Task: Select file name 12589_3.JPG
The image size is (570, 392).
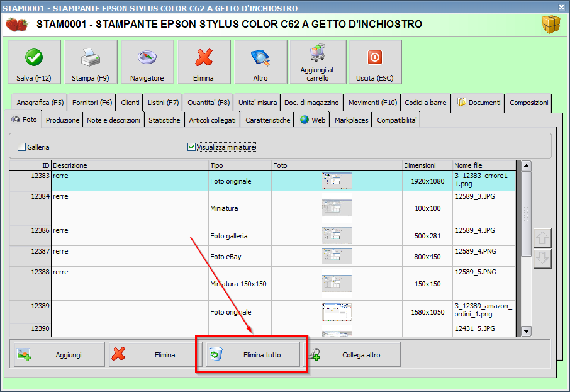Action: click(x=475, y=196)
